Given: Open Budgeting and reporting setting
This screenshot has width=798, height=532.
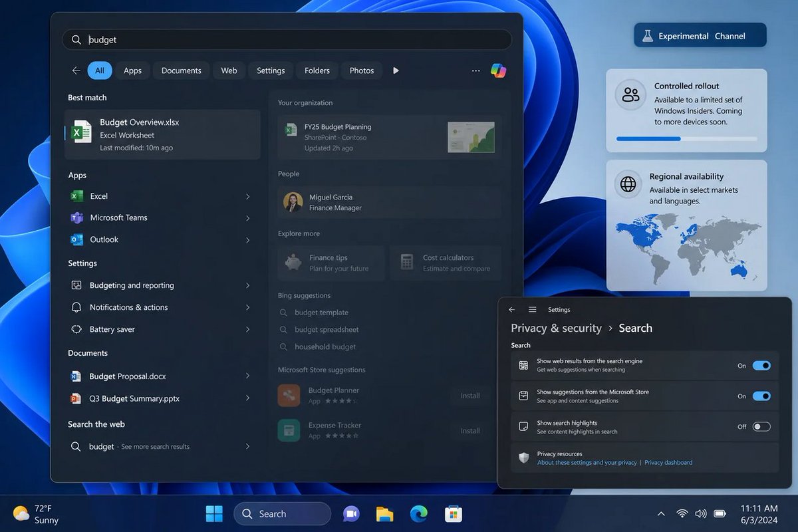Looking at the screenshot, I should (x=160, y=285).
